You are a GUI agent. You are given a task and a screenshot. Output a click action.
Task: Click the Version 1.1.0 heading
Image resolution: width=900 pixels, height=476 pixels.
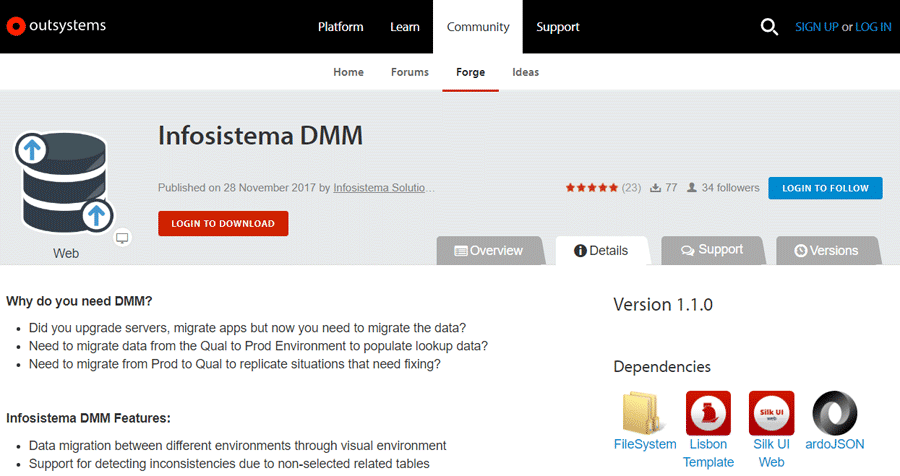coord(663,304)
